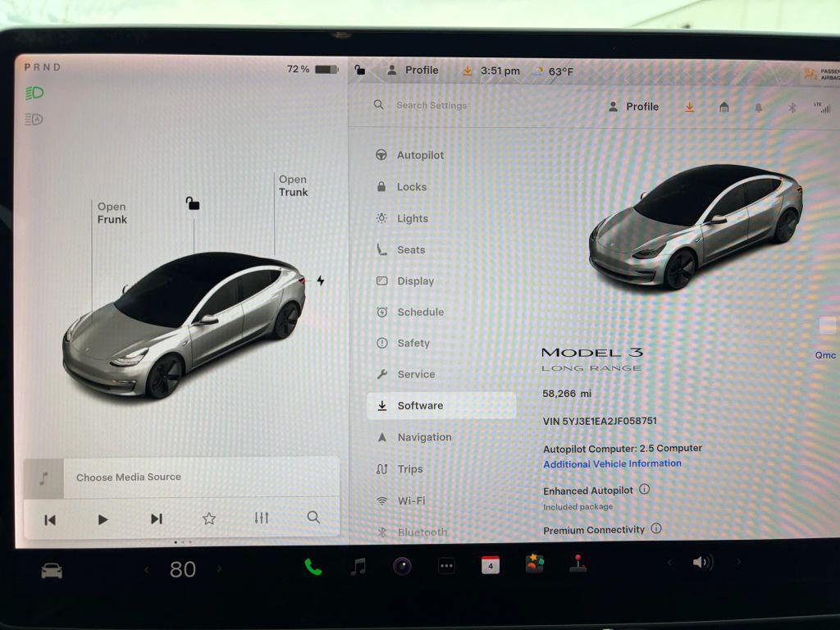Click the notifications bell icon
840x630 pixels.
point(759,107)
